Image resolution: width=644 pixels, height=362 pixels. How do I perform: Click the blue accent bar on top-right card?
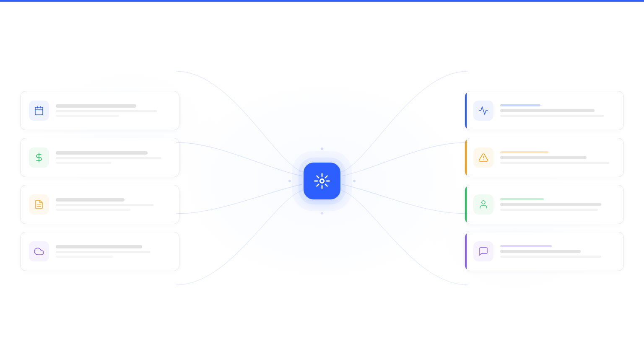coord(467,111)
